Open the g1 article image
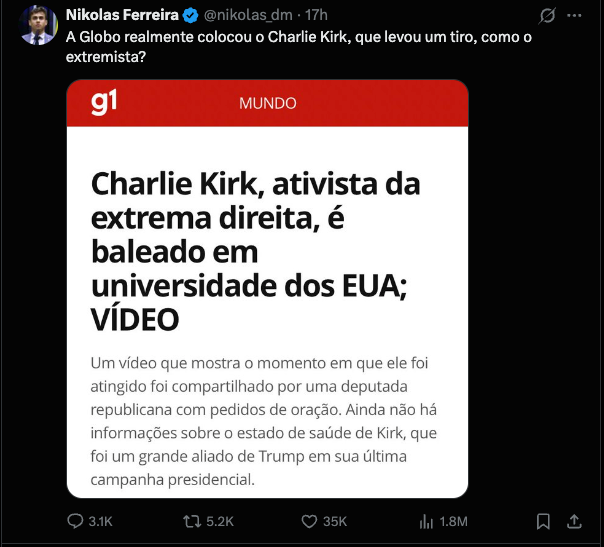Screen dimensions: 604x547 (x=267, y=289)
